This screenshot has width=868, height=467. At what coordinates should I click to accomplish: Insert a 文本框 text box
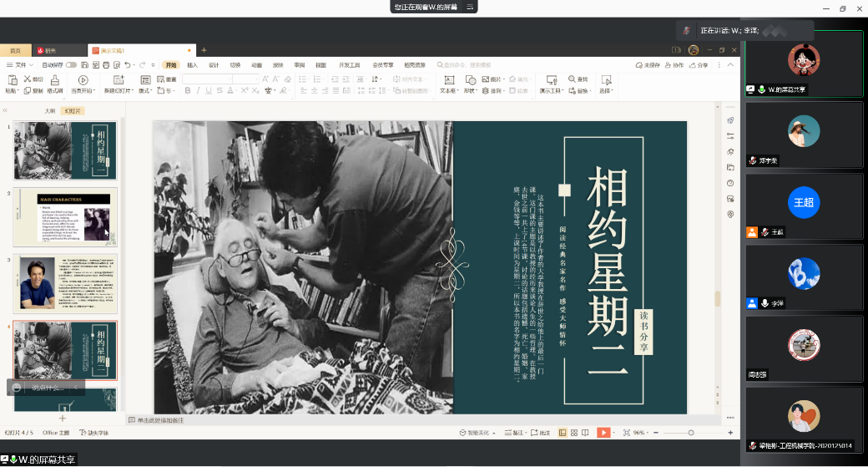click(x=448, y=82)
